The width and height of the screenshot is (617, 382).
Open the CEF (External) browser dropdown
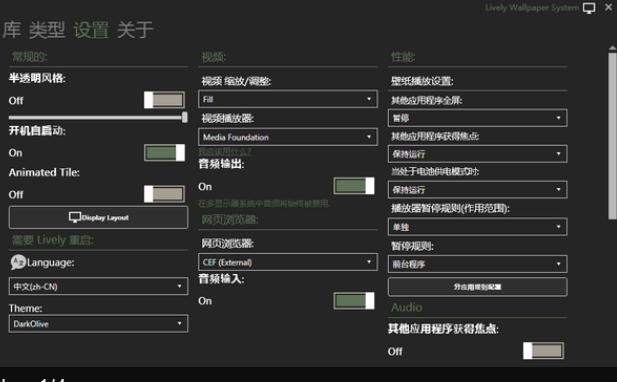click(288, 262)
